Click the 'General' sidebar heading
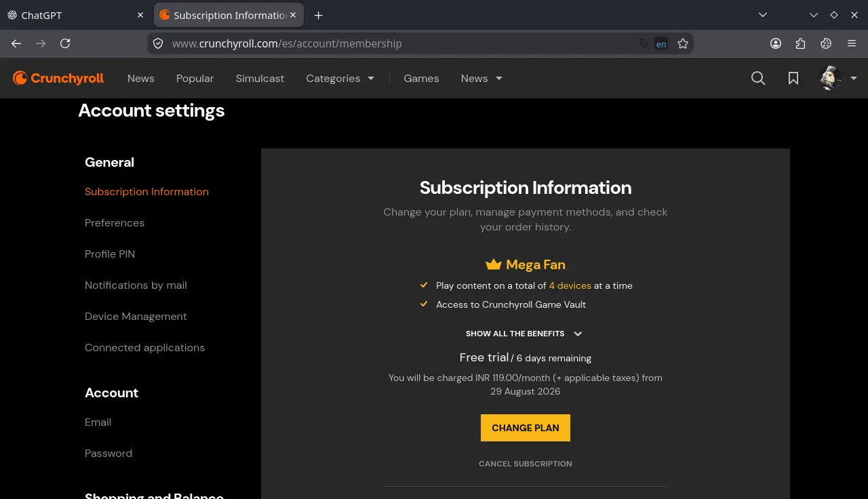Image resolution: width=868 pixels, height=499 pixels. [x=109, y=162]
